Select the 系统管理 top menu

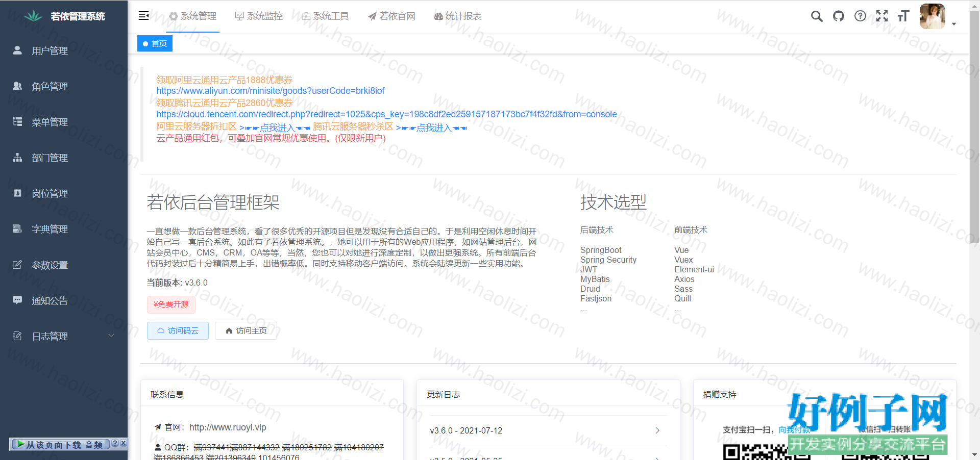[x=192, y=16]
